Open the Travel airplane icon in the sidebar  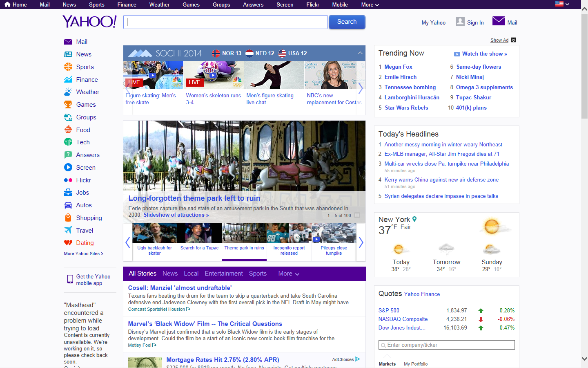pos(68,230)
